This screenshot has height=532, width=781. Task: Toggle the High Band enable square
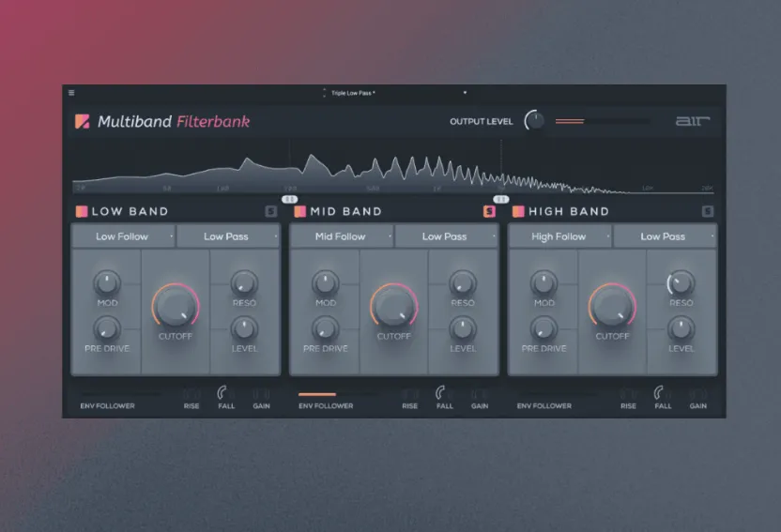518,211
